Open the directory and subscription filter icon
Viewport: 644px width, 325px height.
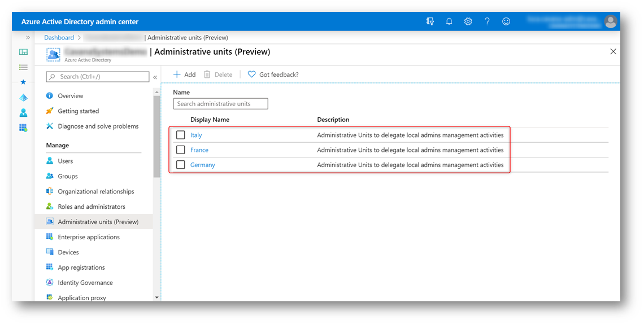(430, 21)
